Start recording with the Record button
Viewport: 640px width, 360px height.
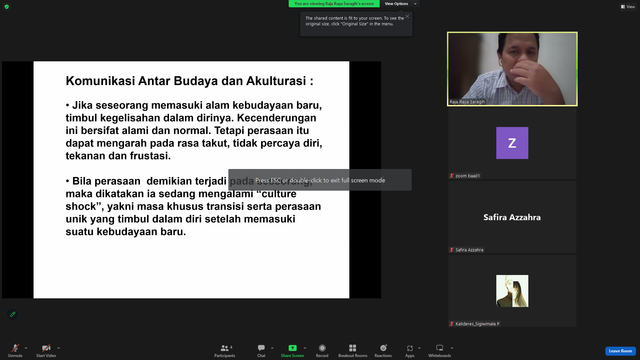click(322, 350)
